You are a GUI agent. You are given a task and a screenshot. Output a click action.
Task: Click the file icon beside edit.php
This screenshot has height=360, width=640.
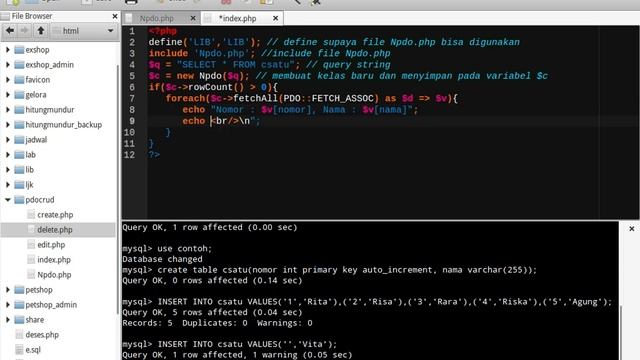pos(31,244)
